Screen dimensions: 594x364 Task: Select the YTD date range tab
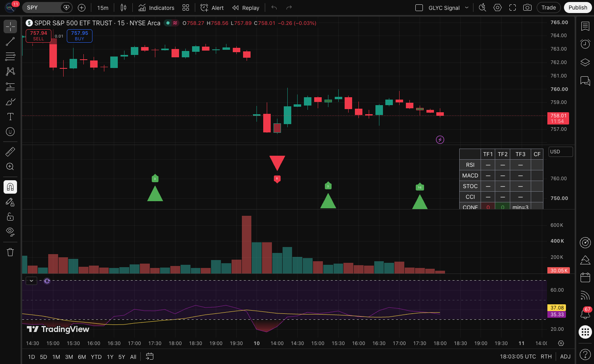pyautogui.click(x=96, y=357)
